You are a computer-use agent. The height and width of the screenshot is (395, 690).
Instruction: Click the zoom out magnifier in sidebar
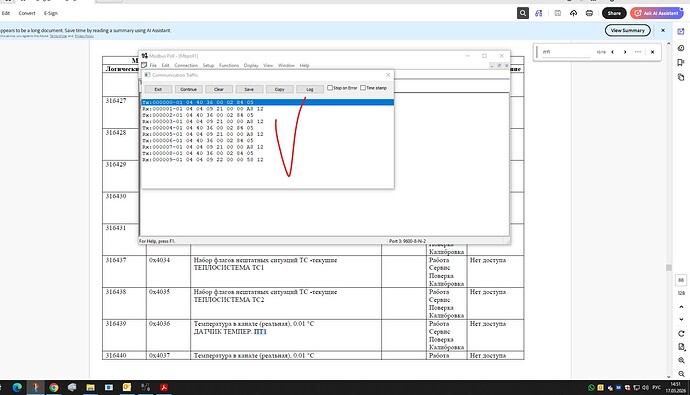[x=681, y=374]
